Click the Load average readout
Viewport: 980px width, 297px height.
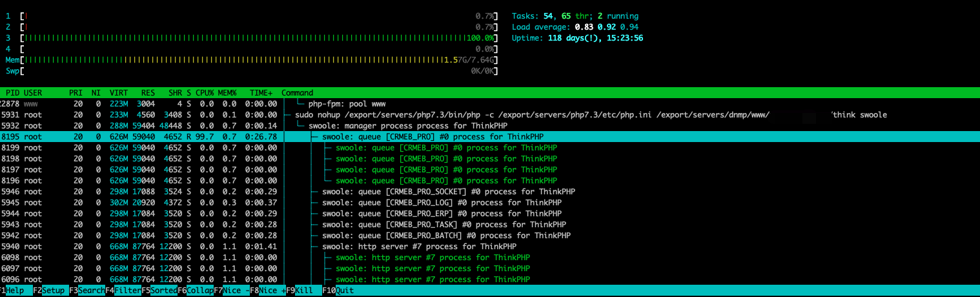[x=575, y=26]
